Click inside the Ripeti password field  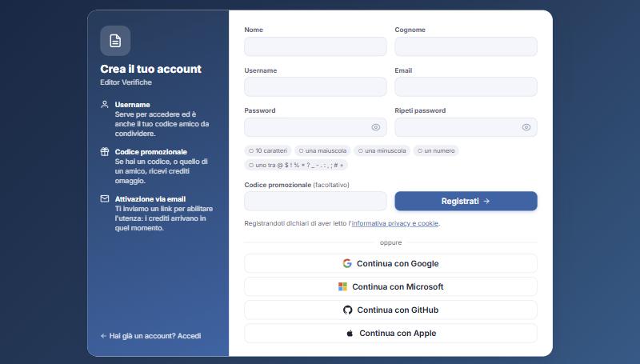click(x=466, y=127)
